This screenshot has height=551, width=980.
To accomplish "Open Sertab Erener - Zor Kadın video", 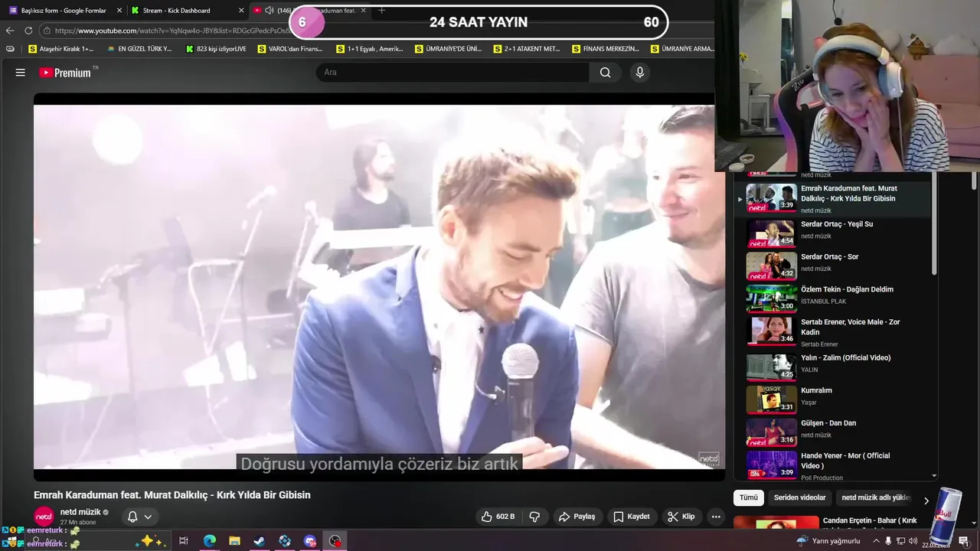I will tap(832, 331).
